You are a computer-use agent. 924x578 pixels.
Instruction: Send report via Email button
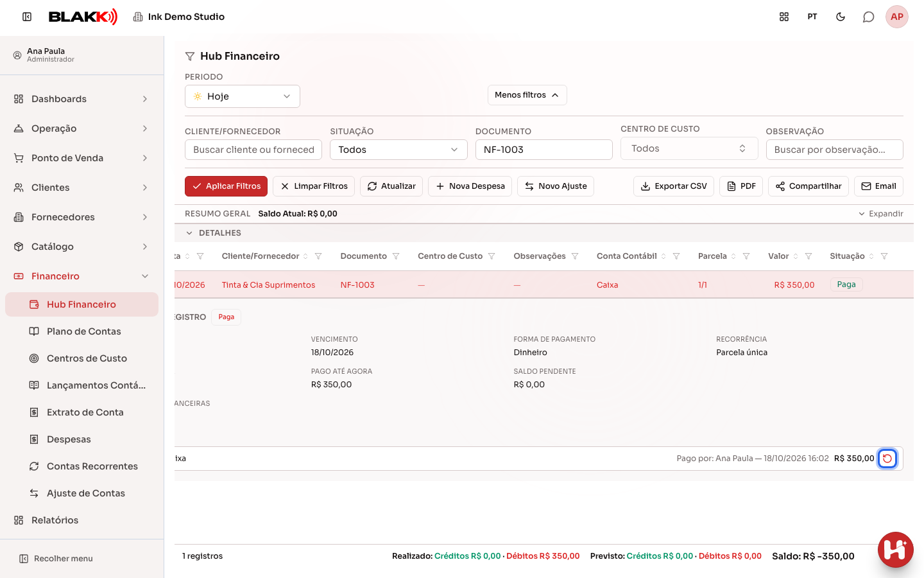click(x=878, y=186)
